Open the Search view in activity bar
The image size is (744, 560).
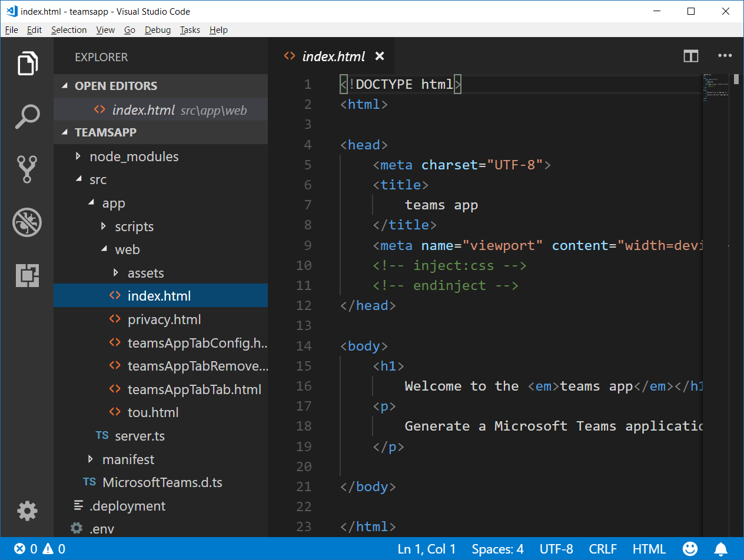coord(27,116)
